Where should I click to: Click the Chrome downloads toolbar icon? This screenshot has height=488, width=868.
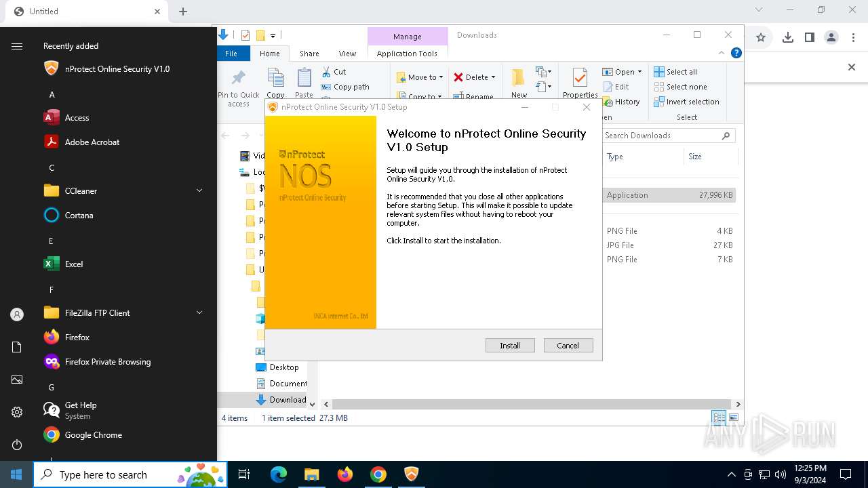(787, 38)
